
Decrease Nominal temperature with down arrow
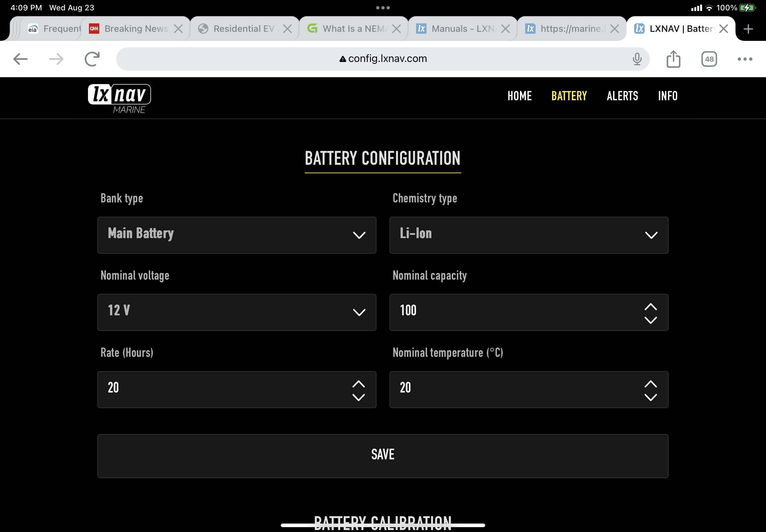651,397
